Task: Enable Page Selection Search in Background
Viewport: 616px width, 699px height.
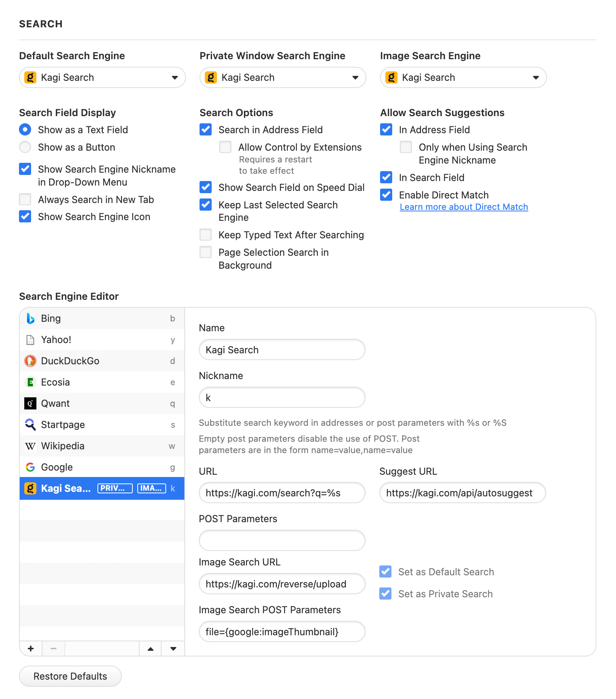Action: pyautogui.click(x=206, y=252)
